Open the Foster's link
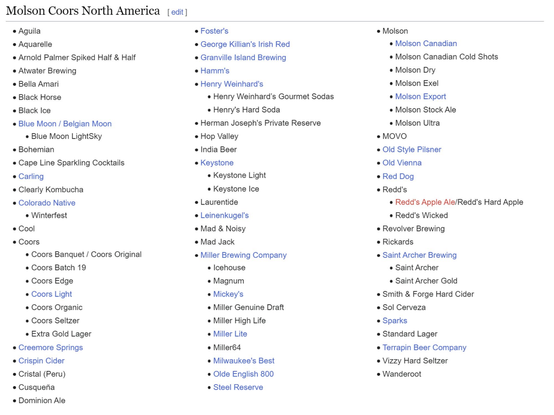This screenshot has height=415, width=554. click(214, 31)
